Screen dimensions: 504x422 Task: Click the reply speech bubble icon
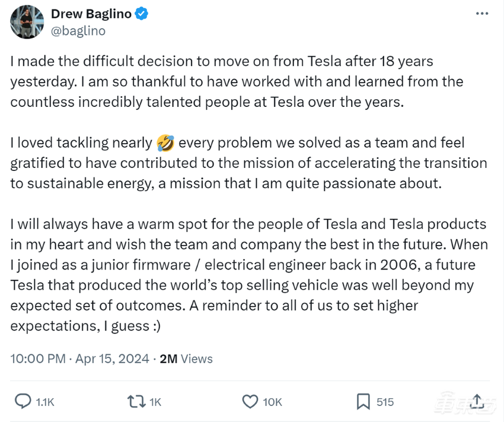pos(23,402)
